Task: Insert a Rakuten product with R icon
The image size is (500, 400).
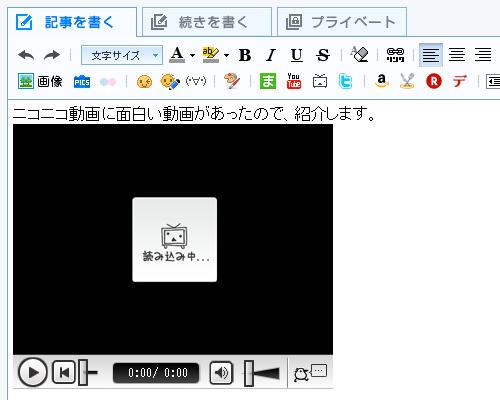Action: click(x=434, y=81)
